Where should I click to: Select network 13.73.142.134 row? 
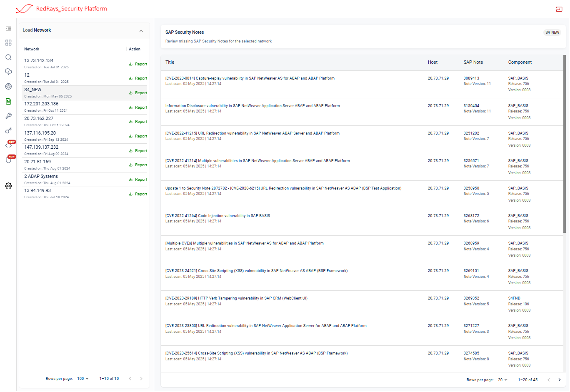pyautogui.click(x=84, y=64)
